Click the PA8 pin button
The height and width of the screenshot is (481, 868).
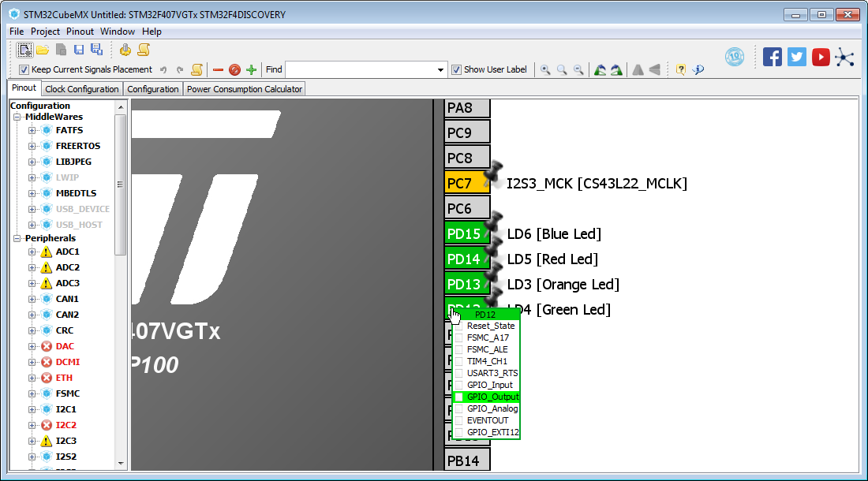point(467,108)
